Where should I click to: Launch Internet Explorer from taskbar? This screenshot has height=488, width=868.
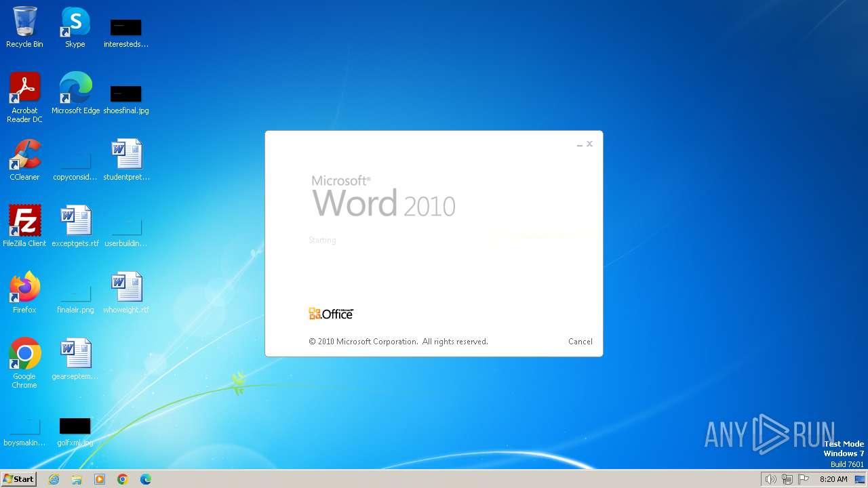point(54,479)
